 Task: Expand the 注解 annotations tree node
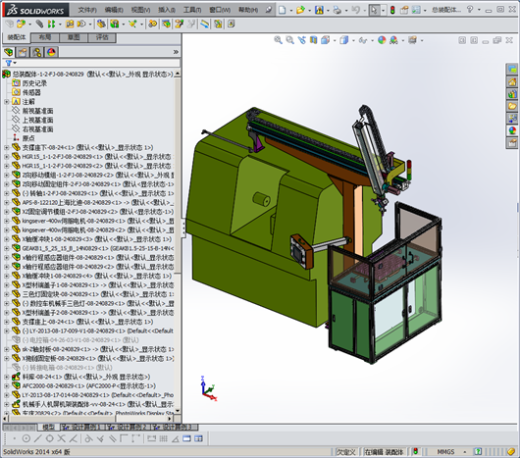tap(6, 101)
